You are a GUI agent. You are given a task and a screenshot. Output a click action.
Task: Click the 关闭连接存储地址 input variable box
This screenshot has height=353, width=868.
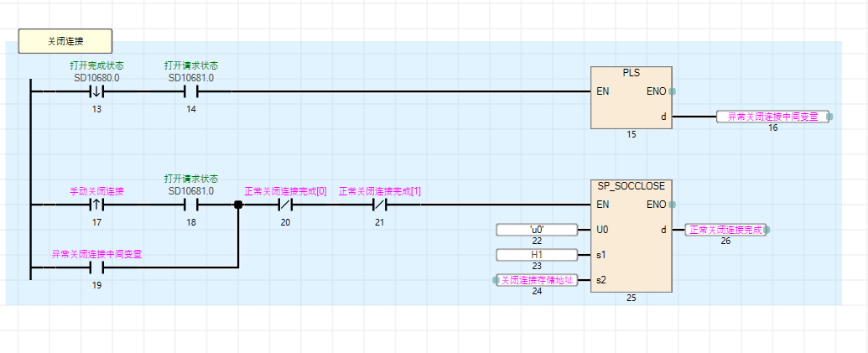point(537,280)
